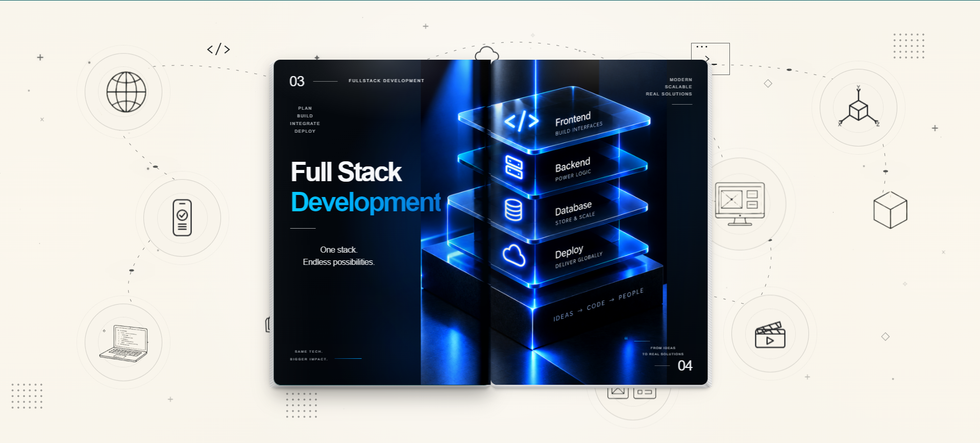
Task: Click the 'One stack.' text
Action: click(x=338, y=250)
